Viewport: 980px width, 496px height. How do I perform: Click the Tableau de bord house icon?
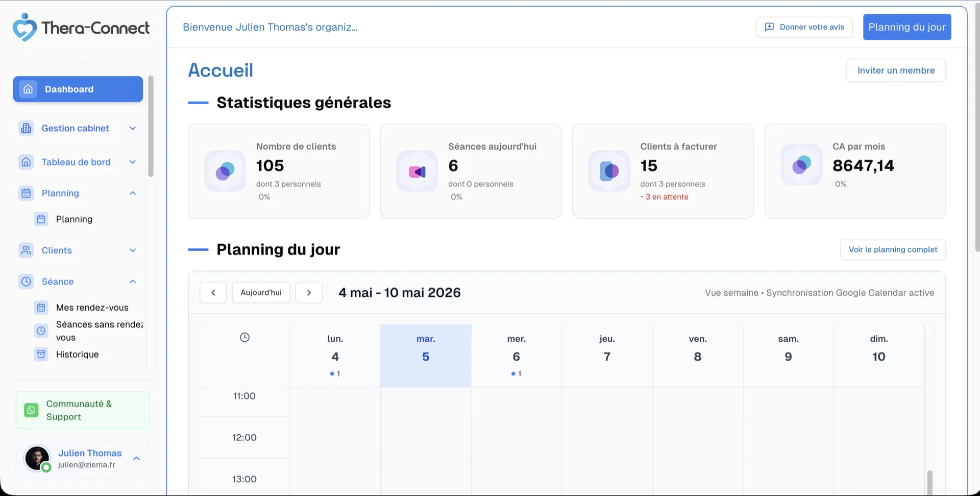click(x=26, y=162)
